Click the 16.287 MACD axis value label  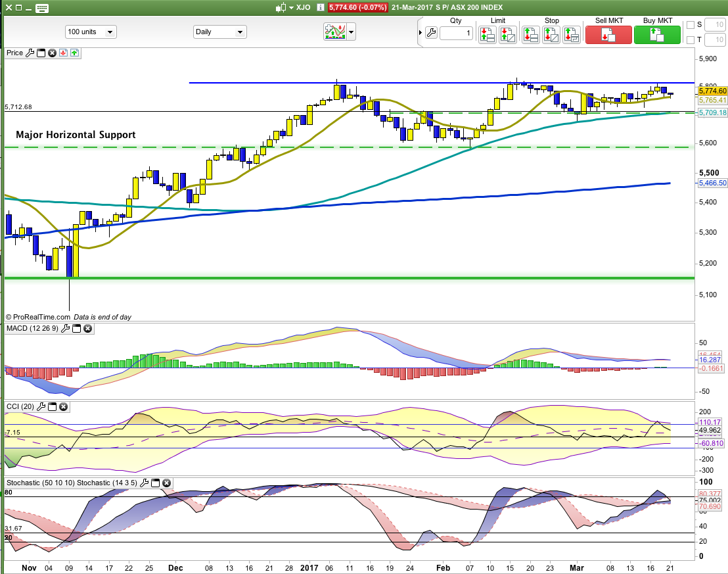pos(710,360)
